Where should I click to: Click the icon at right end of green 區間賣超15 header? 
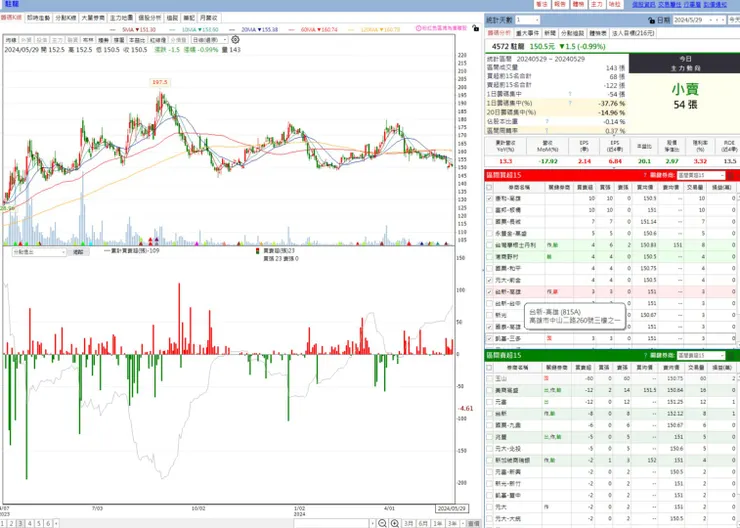pos(732,355)
